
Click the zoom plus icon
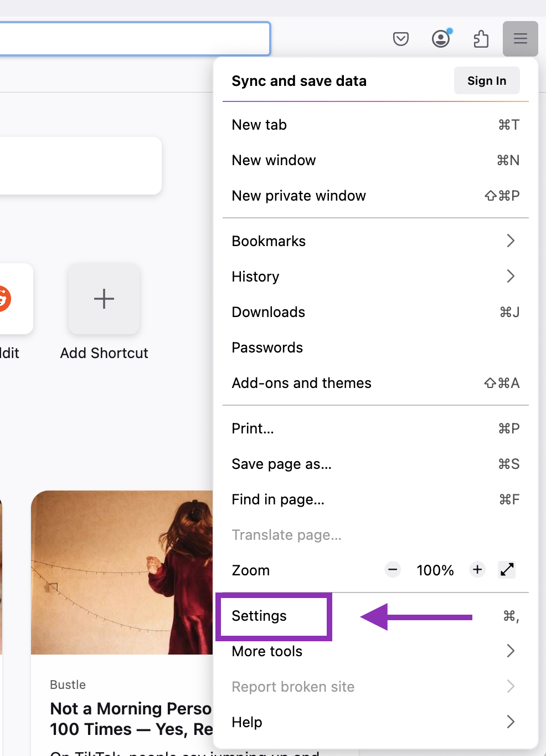[477, 569]
